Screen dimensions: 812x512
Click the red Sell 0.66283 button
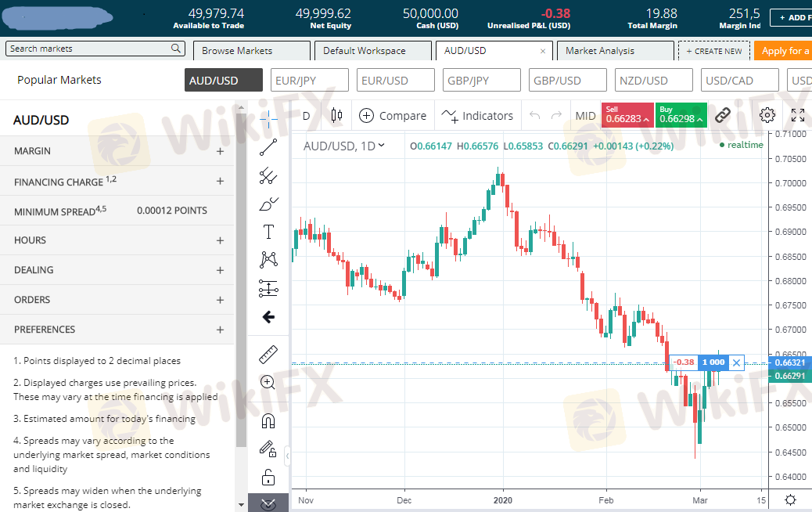pos(627,116)
